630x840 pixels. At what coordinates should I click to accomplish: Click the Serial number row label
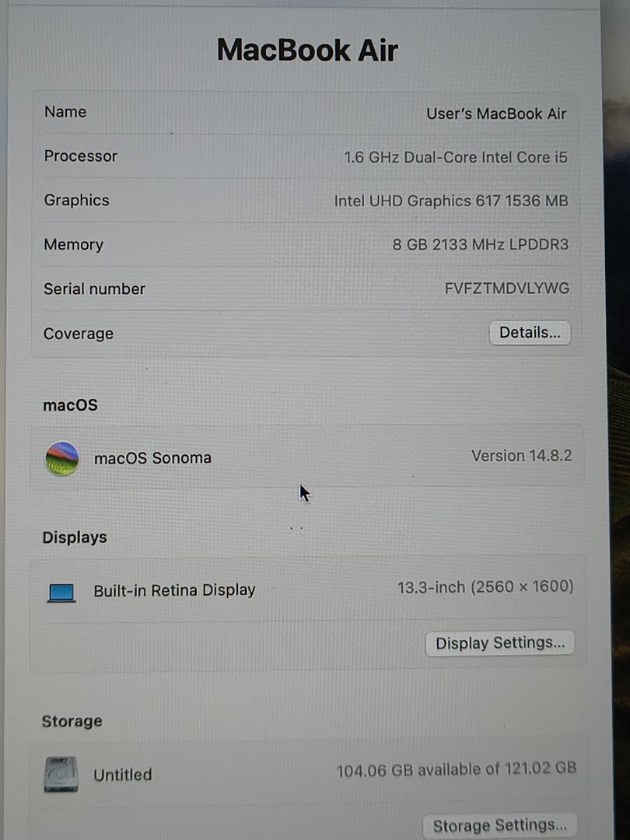point(94,289)
